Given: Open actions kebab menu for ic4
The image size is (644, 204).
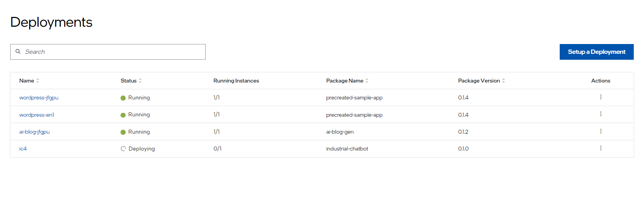Looking at the screenshot, I should click(x=601, y=148).
